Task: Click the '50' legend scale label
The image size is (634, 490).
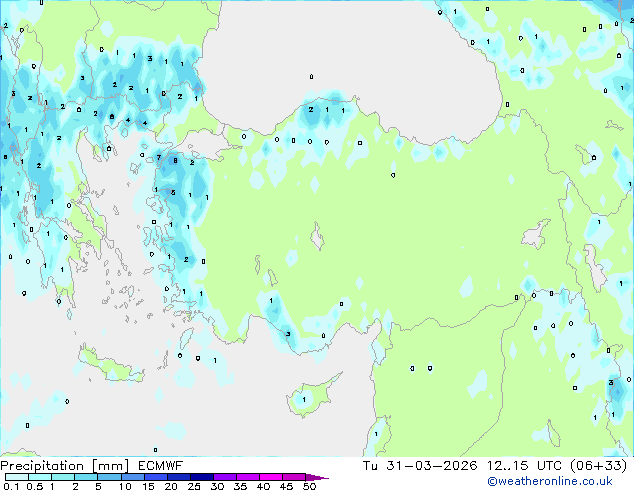Action: (309, 486)
